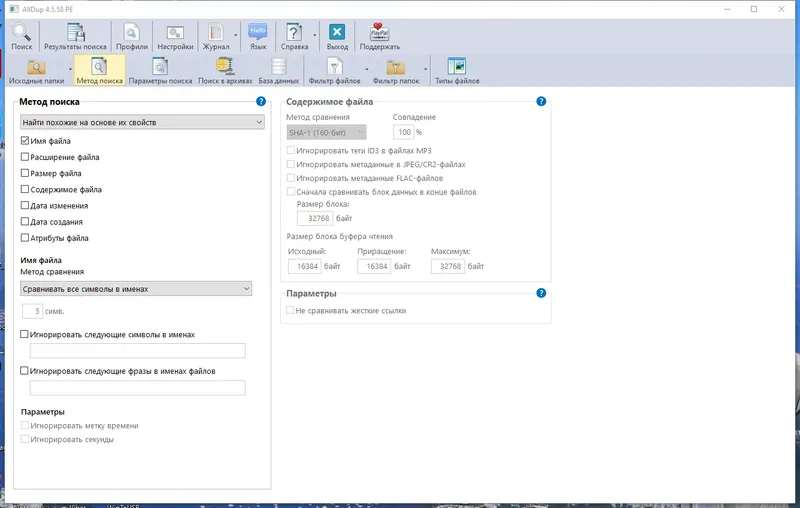Click the Поддержать PayPal icon

pos(380,37)
